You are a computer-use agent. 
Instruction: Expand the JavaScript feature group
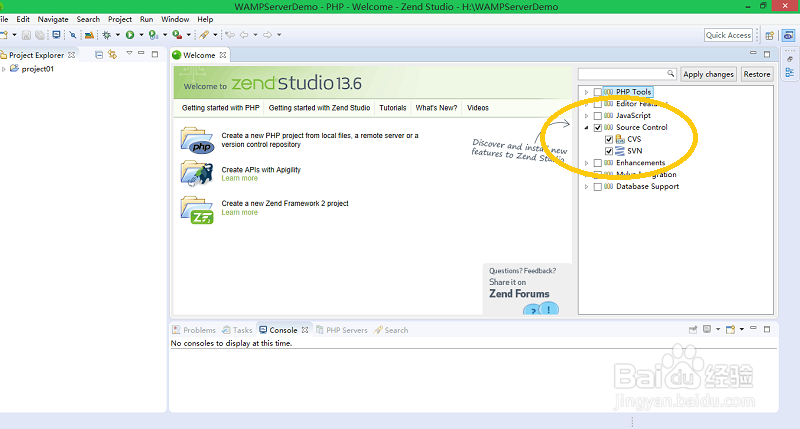(x=586, y=116)
